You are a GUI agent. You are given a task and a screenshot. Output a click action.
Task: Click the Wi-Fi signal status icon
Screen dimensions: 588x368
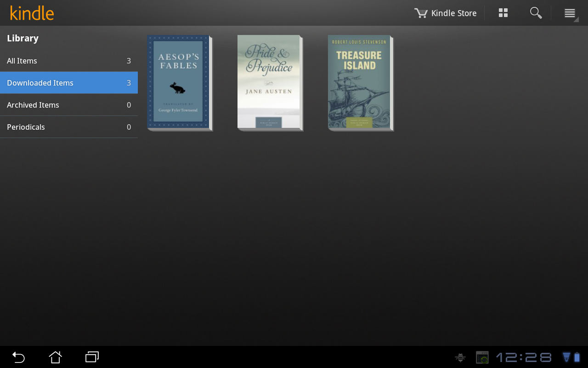(566, 357)
